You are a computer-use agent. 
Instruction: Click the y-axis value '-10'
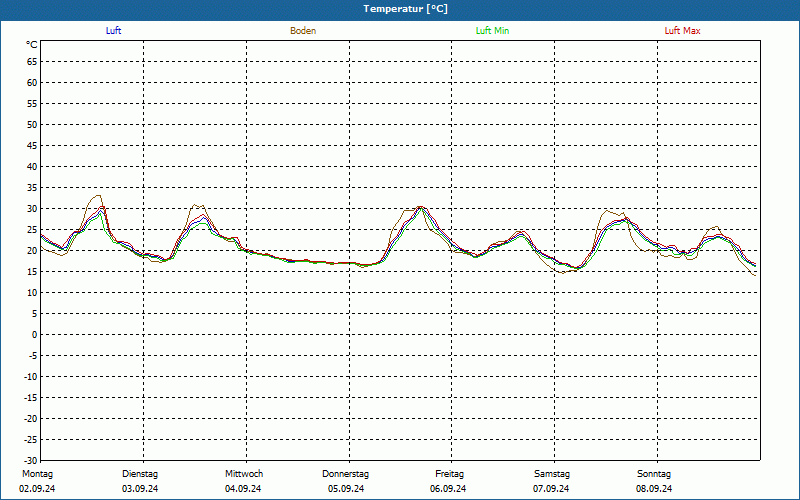[x=32, y=377]
